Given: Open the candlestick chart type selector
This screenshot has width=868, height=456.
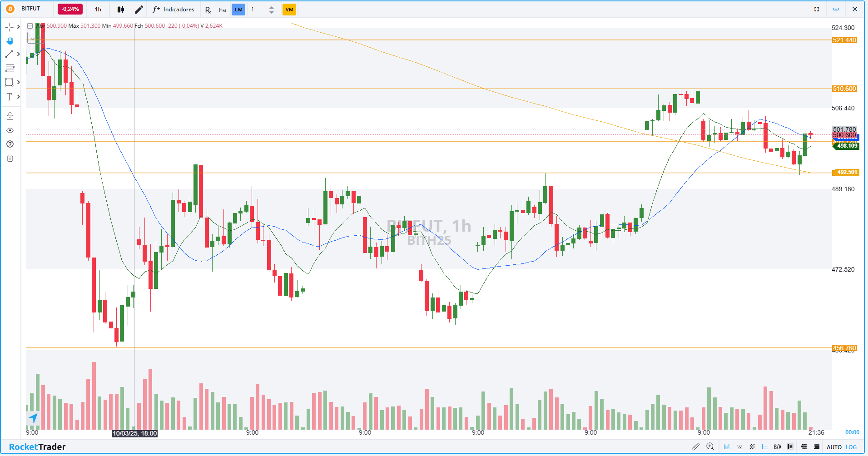Looking at the screenshot, I should coord(121,10).
